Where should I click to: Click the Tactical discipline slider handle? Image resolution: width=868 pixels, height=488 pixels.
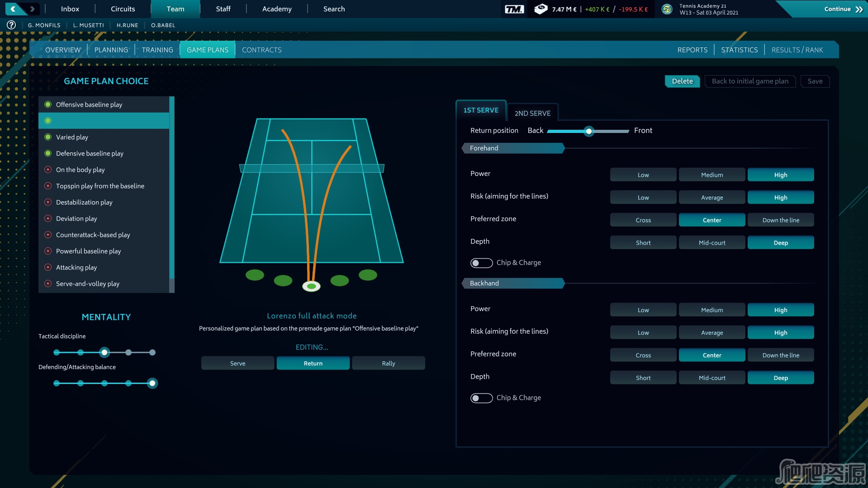click(x=104, y=352)
